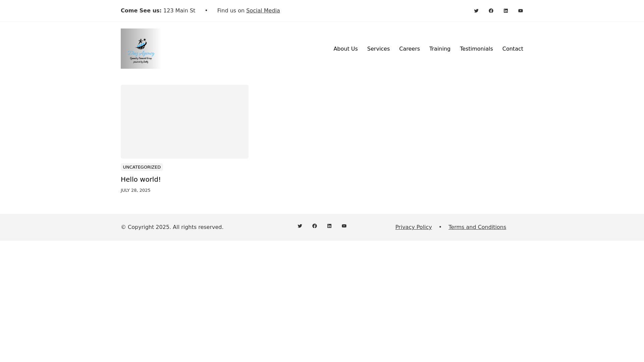Click the footer Twitter icon

[x=300, y=226]
